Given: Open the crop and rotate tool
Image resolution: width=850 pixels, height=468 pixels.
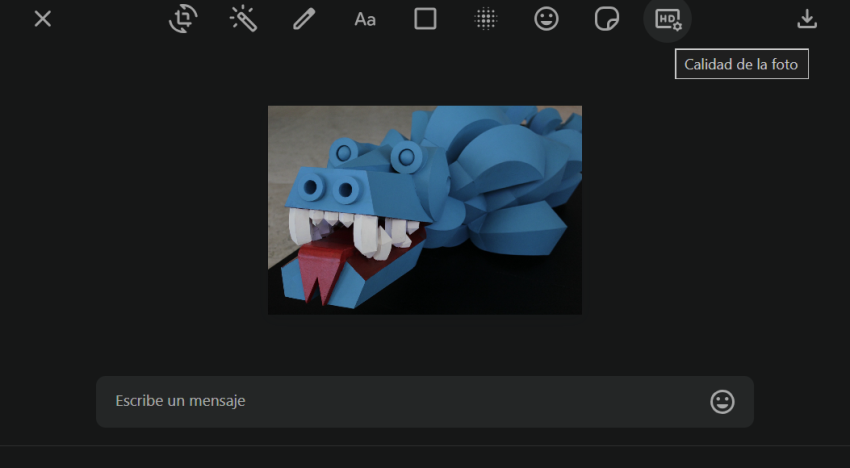Looking at the screenshot, I should [x=183, y=19].
